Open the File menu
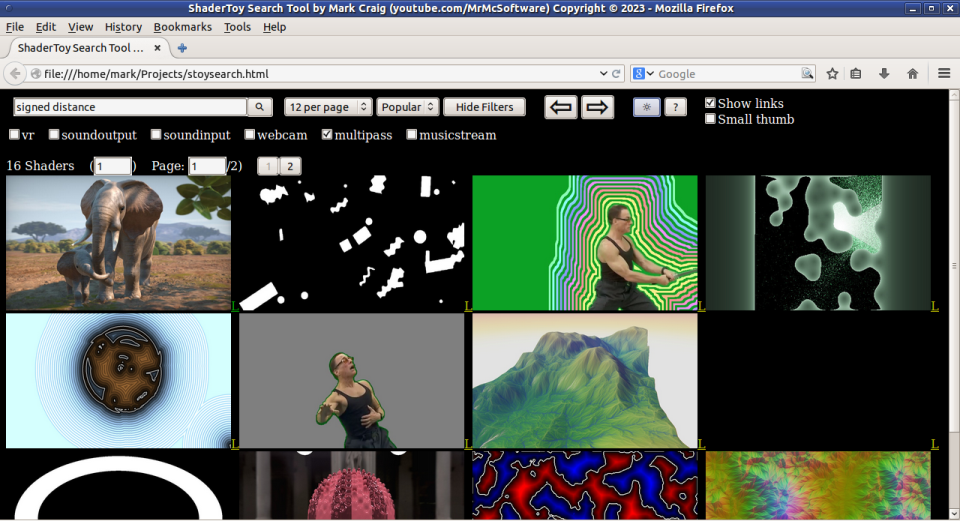Screen dimensions: 960x521 click(x=15, y=27)
